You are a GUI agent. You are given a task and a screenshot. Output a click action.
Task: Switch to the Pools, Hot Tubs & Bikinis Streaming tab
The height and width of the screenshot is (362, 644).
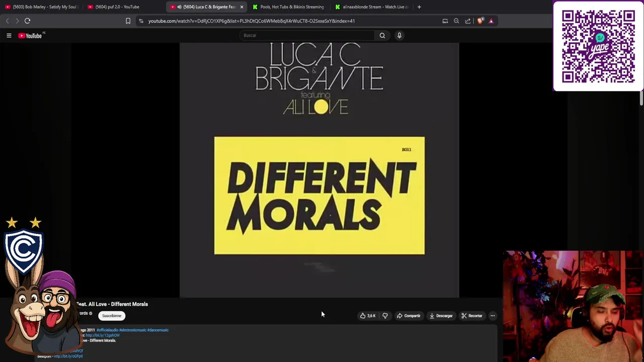point(289,7)
